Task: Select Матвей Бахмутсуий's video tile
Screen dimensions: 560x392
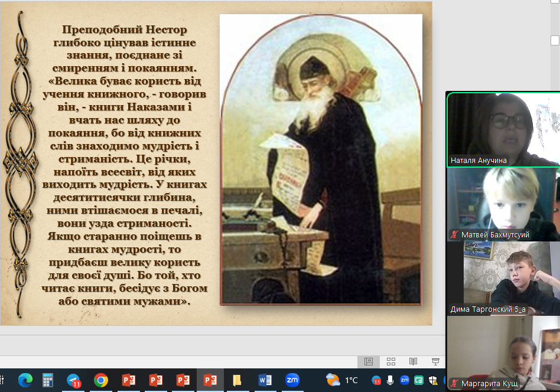Action: point(503,204)
